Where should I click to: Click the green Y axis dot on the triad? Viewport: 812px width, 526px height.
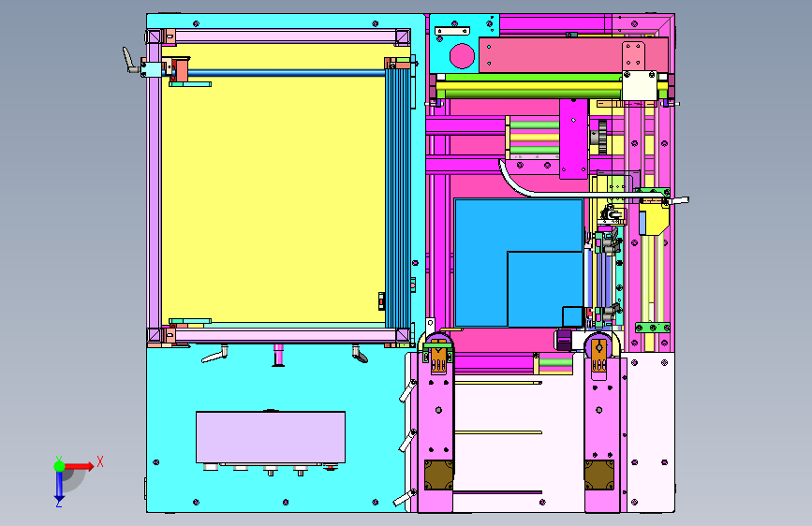(59, 466)
